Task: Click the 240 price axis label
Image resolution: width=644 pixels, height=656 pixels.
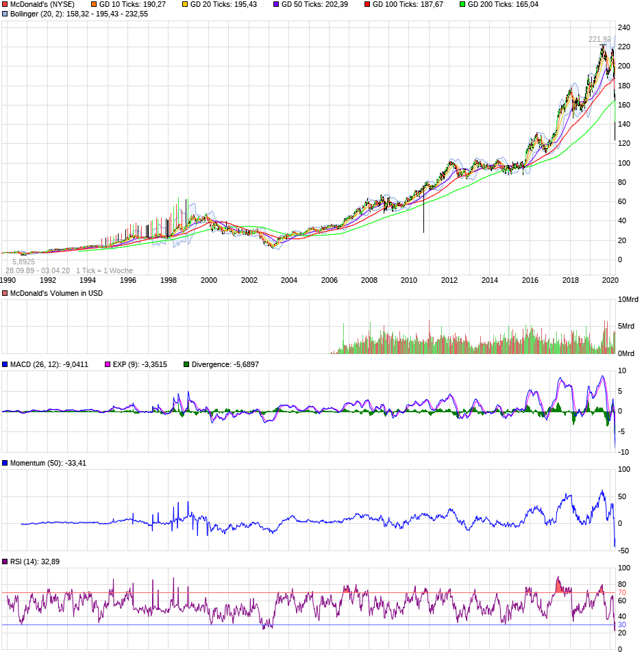Action: (624, 27)
